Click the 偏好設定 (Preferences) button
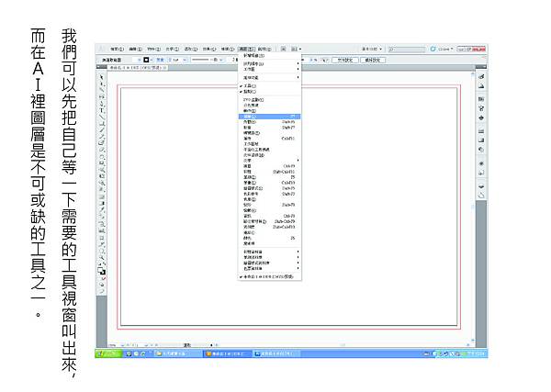551x392 pixels. click(x=373, y=60)
